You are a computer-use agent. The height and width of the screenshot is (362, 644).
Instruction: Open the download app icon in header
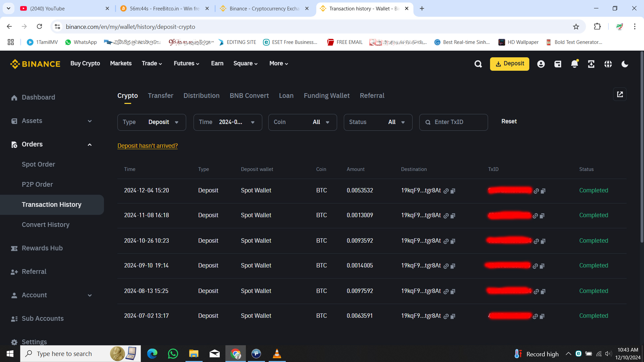click(591, 64)
